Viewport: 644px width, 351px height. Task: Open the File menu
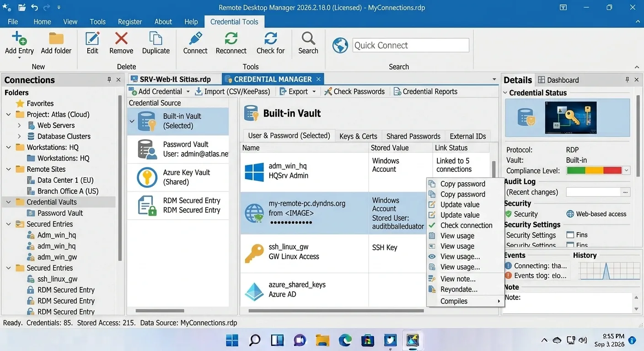pos(13,21)
